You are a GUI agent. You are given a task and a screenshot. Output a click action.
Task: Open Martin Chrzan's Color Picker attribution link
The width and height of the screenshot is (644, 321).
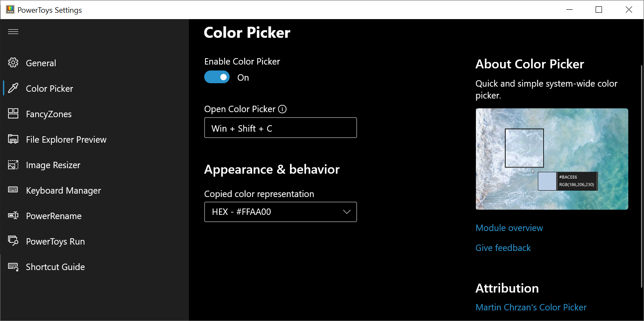tap(531, 307)
